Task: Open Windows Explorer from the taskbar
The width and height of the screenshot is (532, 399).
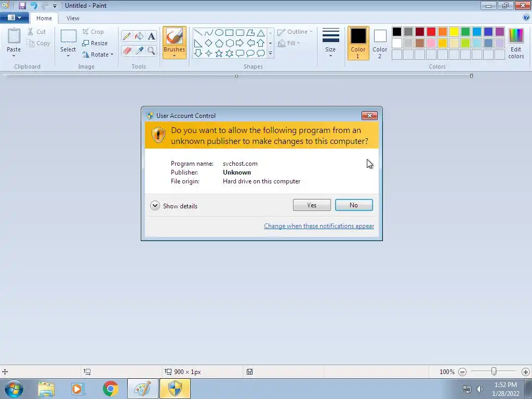Action: coord(46,389)
